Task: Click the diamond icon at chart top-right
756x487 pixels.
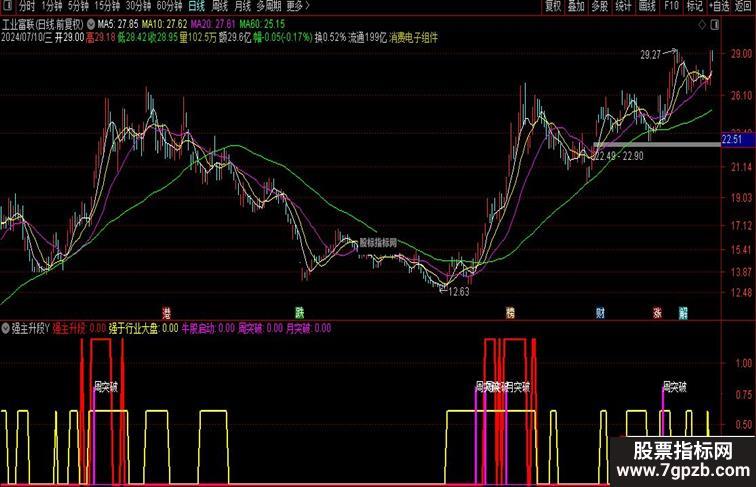Action: coord(702,24)
